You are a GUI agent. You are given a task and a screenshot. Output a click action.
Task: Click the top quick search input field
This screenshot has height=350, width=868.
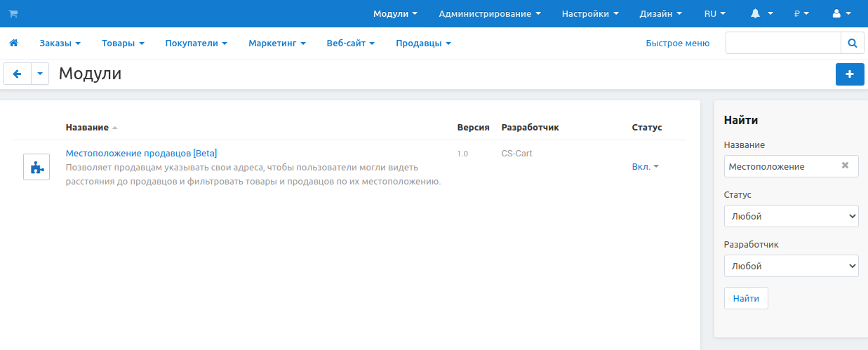tap(783, 43)
